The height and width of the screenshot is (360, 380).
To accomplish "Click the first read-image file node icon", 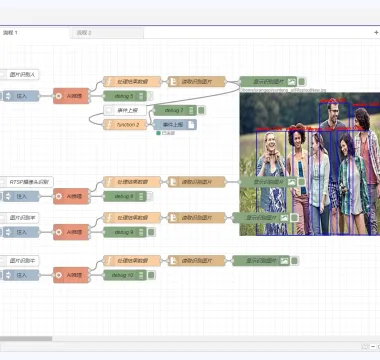I will coord(173,81).
